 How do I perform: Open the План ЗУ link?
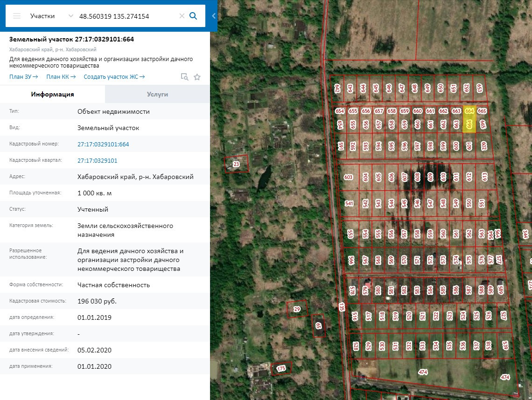click(23, 77)
